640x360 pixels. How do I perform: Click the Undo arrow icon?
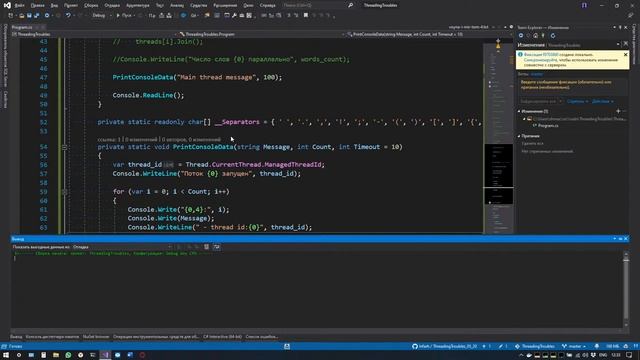[68, 16]
